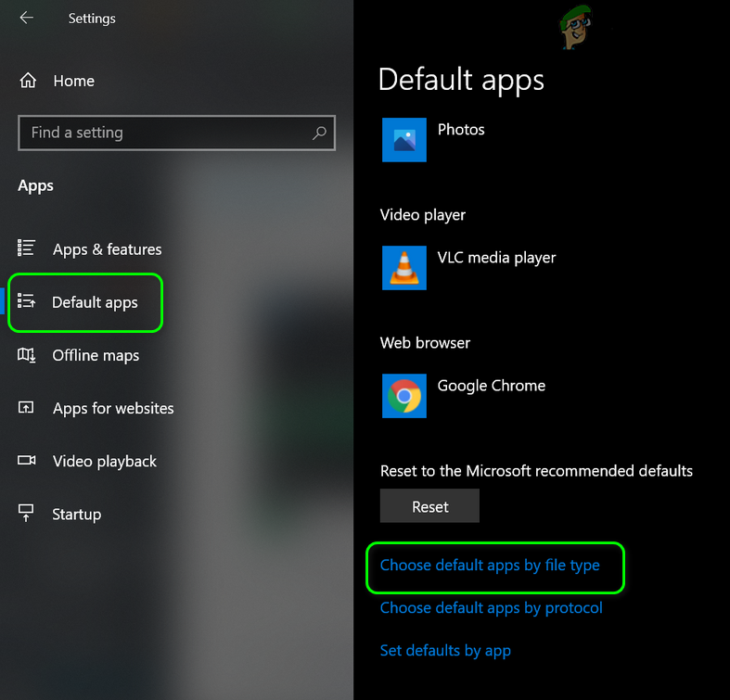Open Choose default apps by protocol

tap(492, 608)
